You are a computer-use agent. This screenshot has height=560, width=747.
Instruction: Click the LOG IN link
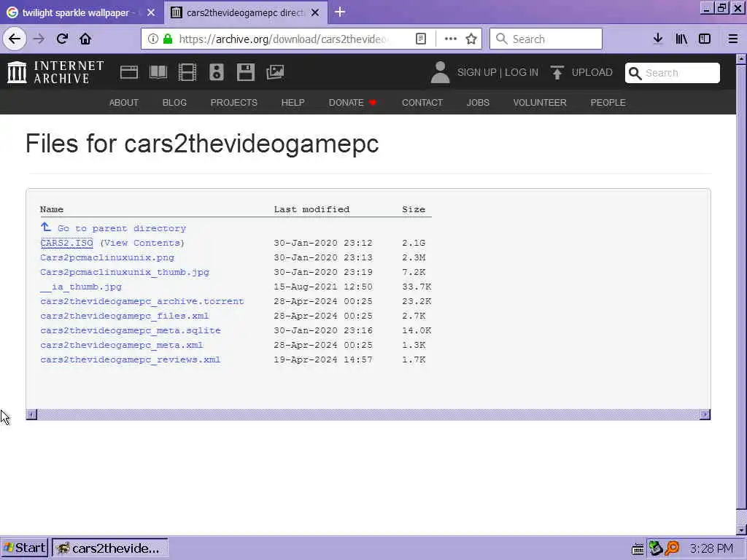pos(521,72)
